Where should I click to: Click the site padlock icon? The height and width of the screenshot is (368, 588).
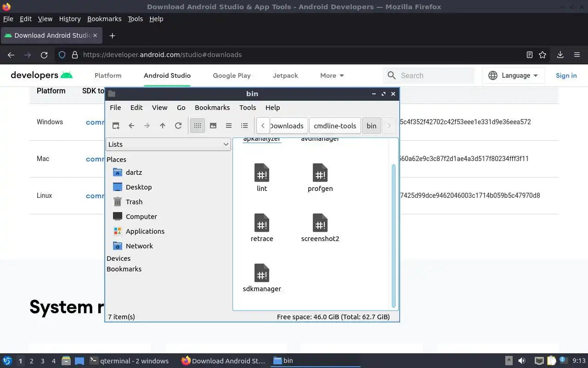tap(74, 55)
